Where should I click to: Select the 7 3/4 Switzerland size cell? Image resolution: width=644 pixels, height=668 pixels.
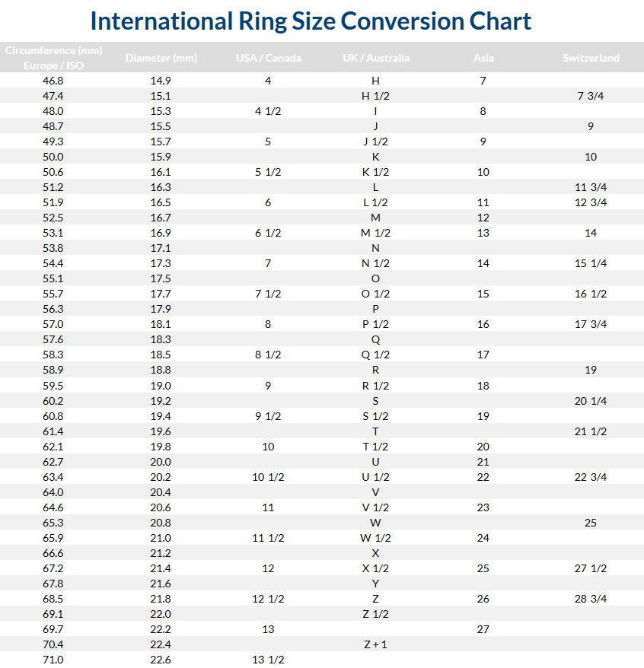pos(591,96)
